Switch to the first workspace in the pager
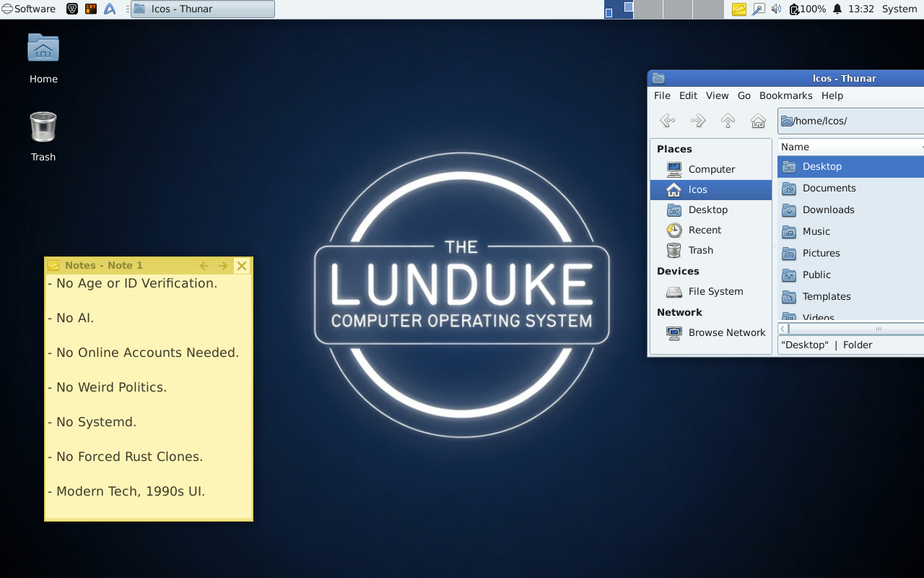The width and height of the screenshot is (924, 578). (x=619, y=9)
